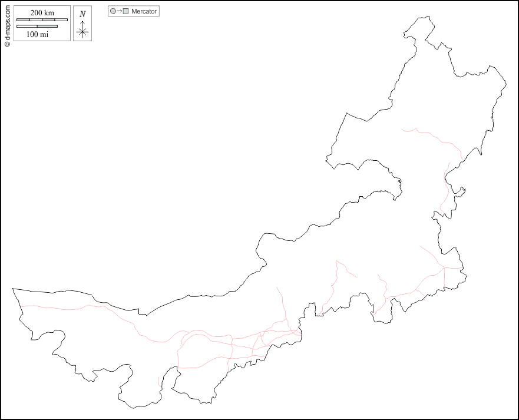Click the gray square in the projection badge
Image resolution: width=519 pixels, height=420 pixels.
[125, 11]
